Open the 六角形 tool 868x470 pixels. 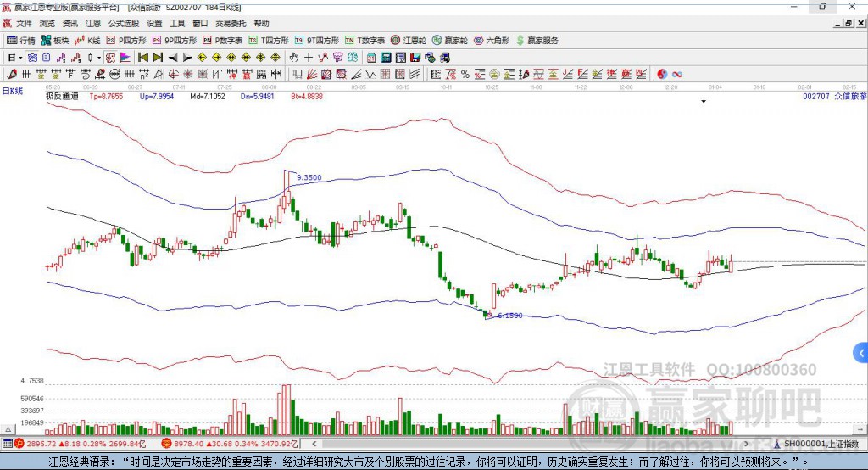492,41
